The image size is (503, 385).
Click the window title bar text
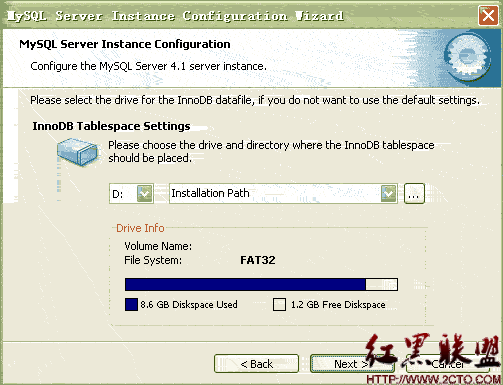[175, 16]
